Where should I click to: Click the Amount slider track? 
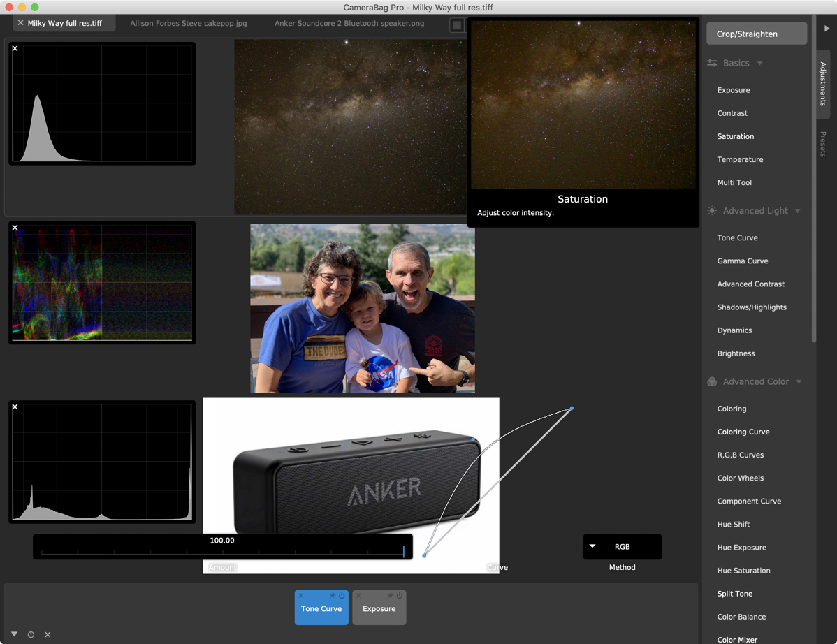(x=222, y=552)
